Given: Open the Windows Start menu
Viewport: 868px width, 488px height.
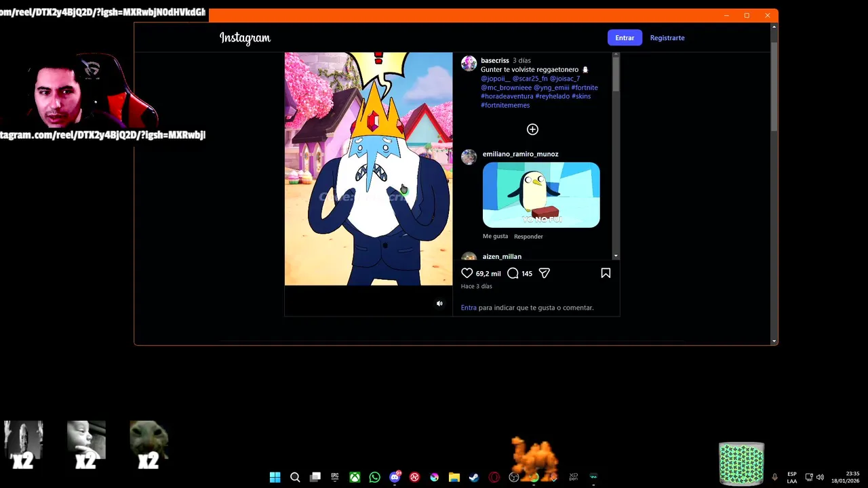Looking at the screenshot, I should 275,477.
